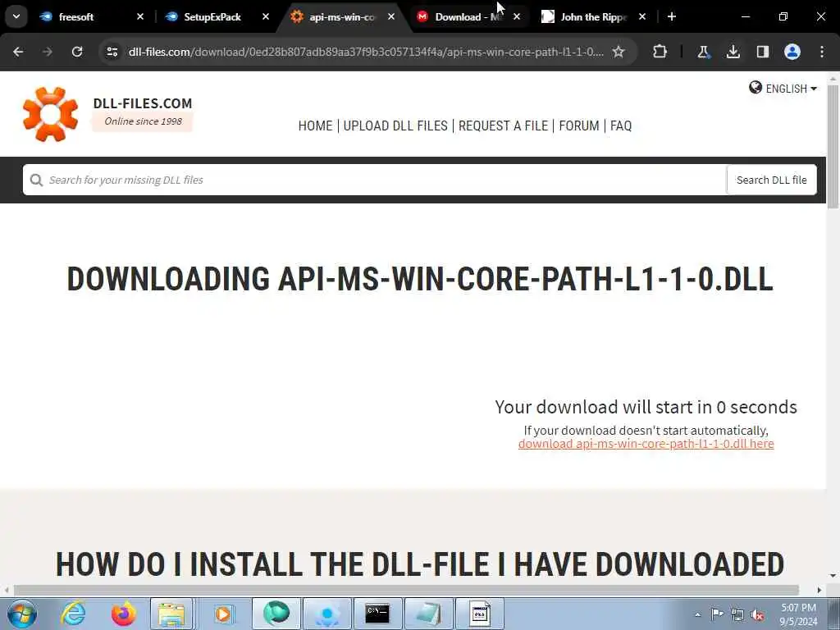
Task: Bookmark this page with the star icon
Action: pos(619,52)
